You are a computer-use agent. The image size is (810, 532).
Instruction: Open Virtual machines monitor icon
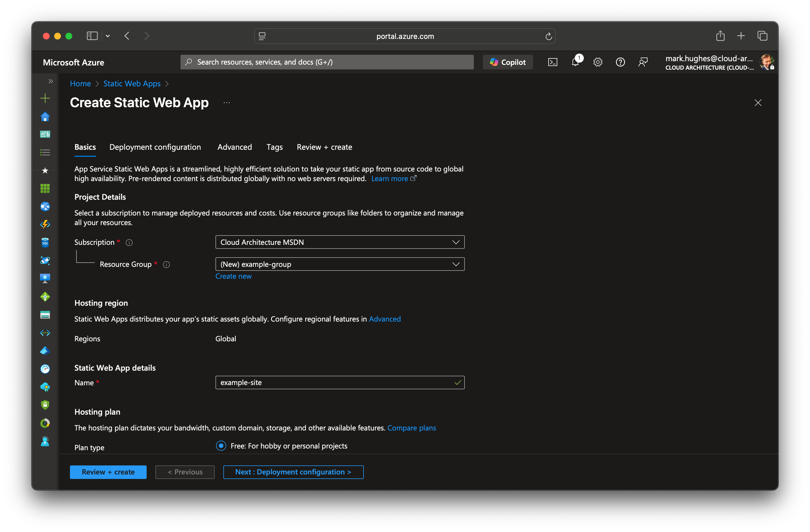(x=45, y=279)
